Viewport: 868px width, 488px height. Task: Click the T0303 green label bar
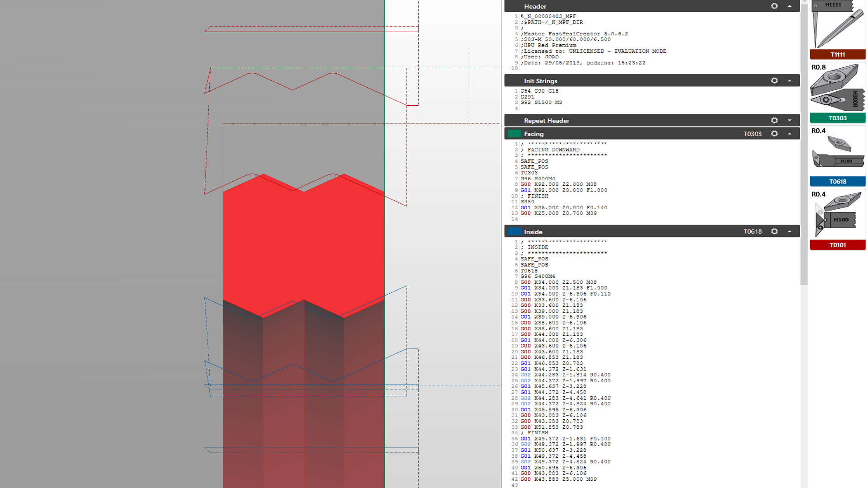[x=838, y=118]
